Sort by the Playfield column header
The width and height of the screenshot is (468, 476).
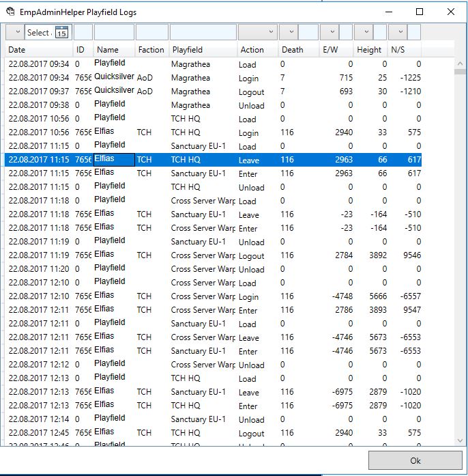pos(203,49)
